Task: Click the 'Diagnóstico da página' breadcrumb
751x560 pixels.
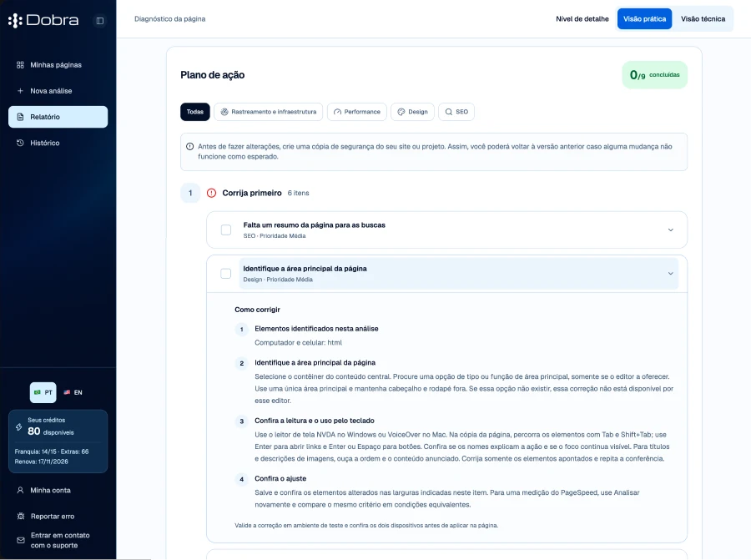Action: (x=169, y=18)
